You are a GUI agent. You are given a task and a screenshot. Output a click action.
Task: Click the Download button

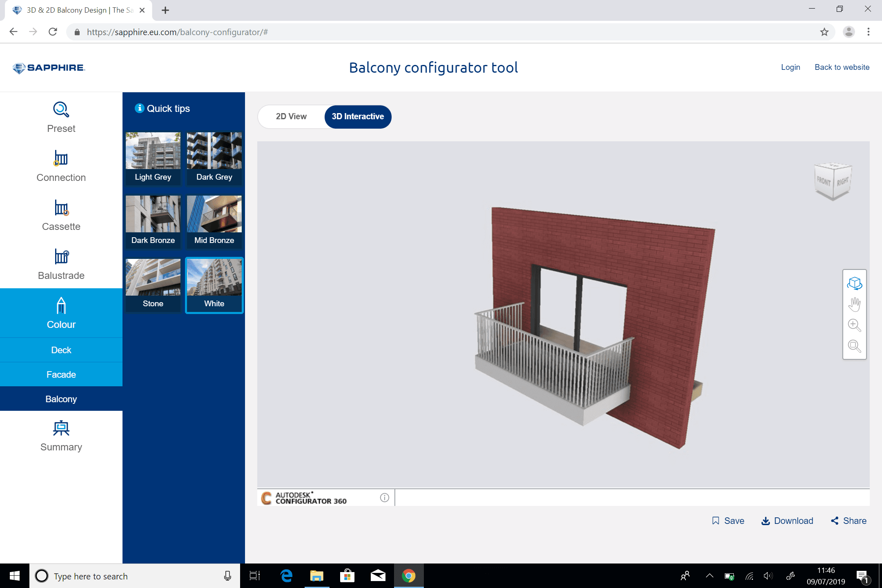[x=787, y=521]
